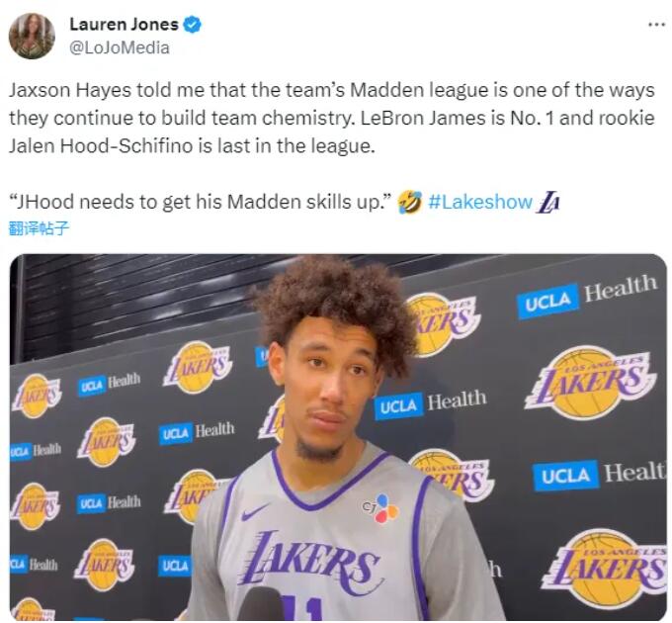Click the tweet text about Madden league
672x623 pixels.
click(x=332, y=118)
